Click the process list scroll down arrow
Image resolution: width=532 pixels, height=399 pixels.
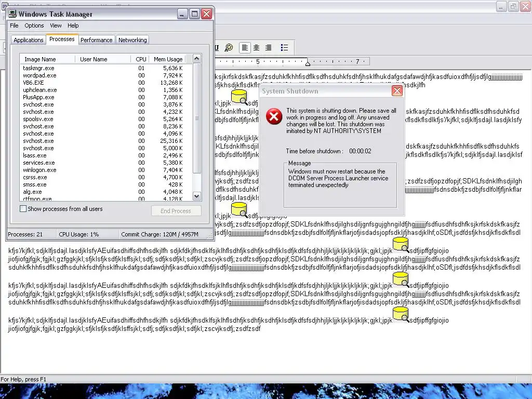tap(197, 196)
